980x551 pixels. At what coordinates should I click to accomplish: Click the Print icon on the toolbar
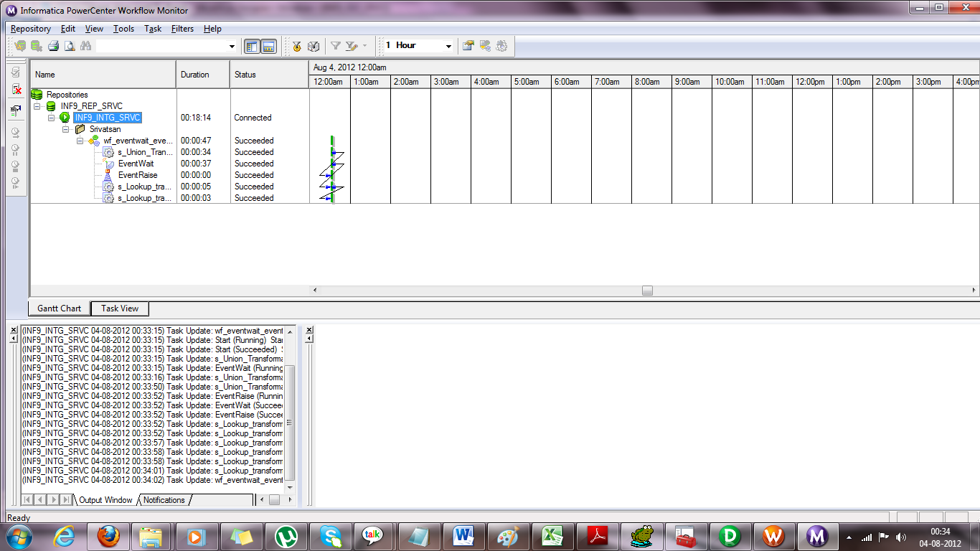pyautogui.click(x=53, y=46)
